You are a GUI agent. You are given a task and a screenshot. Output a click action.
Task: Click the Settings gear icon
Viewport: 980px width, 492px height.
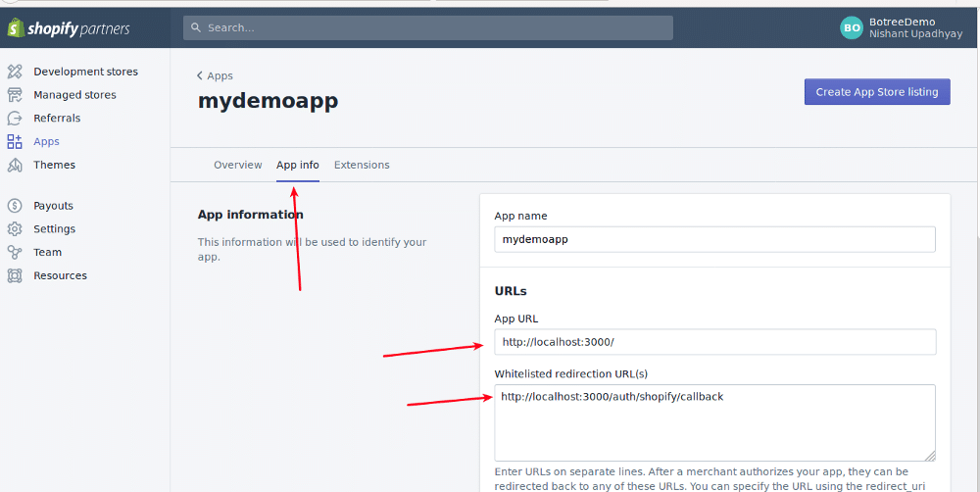(15, 228)
